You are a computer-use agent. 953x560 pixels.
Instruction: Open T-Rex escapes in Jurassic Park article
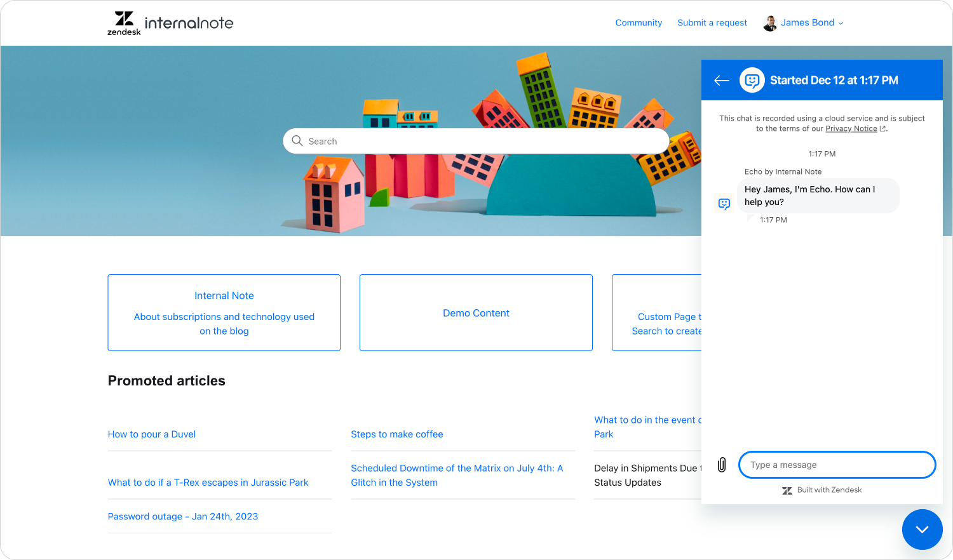[208, 483]
